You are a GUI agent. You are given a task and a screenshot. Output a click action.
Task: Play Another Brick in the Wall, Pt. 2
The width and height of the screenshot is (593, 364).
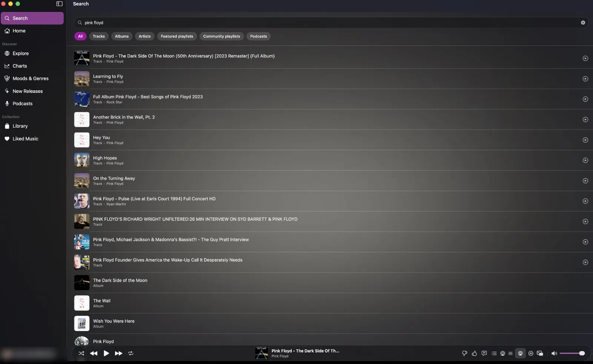585,120
